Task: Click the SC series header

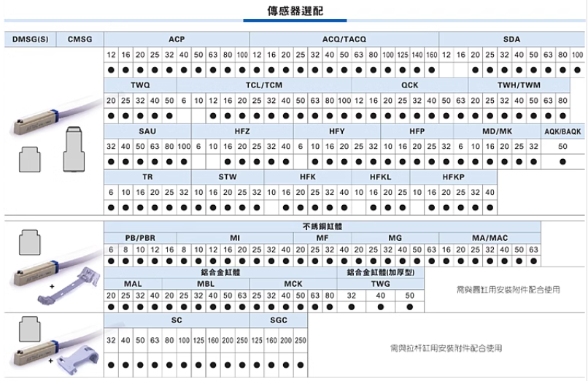Action: click(x=177, y=320)
